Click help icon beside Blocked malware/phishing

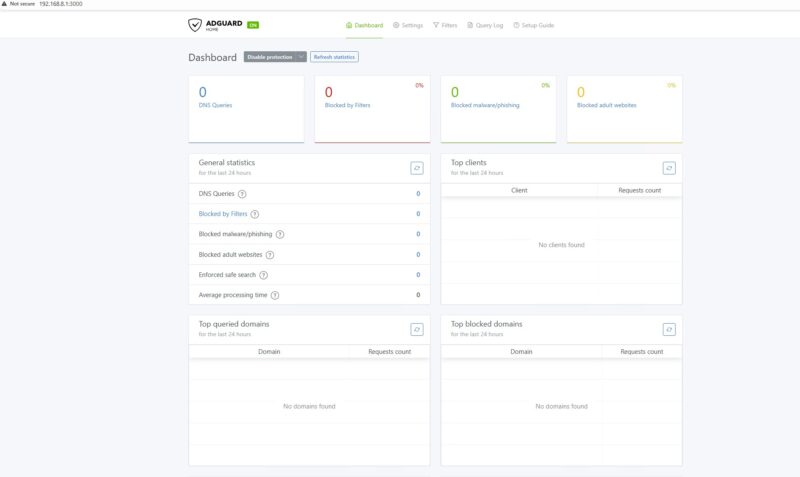coord(280,234)
